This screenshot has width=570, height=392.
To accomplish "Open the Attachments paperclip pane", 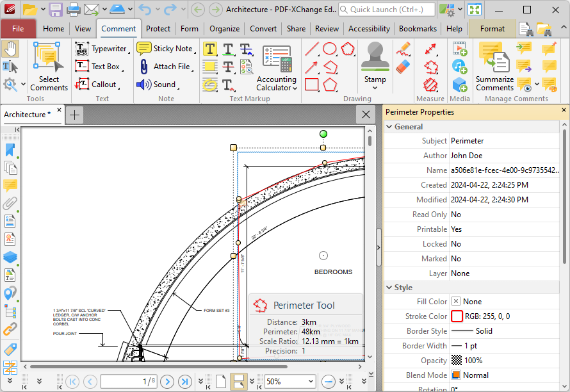I will tap(10, 203).
